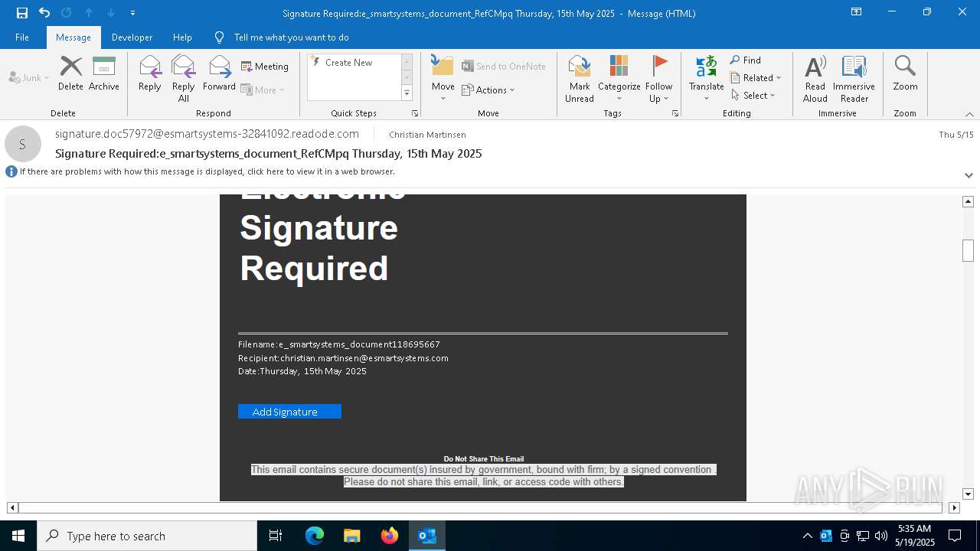Expand the message header with the chevron
The image size is (980, 551).
pyautogui.click(x=969, y=175)
